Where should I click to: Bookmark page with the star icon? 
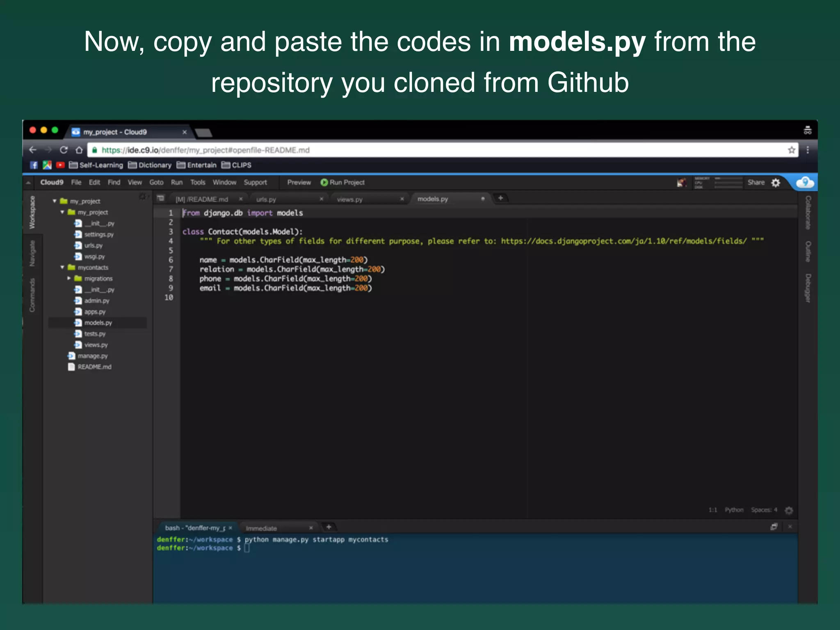(791, 150)
